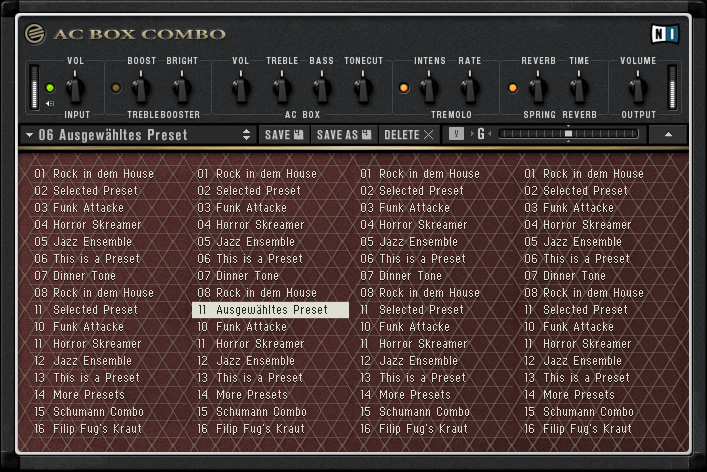The height and width of the screenshot is (472, 707).
Task: Click the INPUT level meter
Action: [34, 87]
